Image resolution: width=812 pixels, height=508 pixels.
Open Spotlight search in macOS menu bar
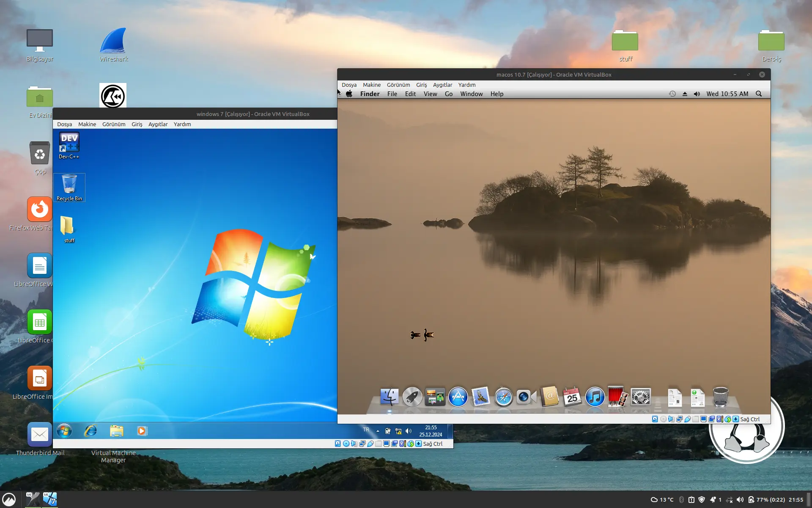(x=759, y=94)
